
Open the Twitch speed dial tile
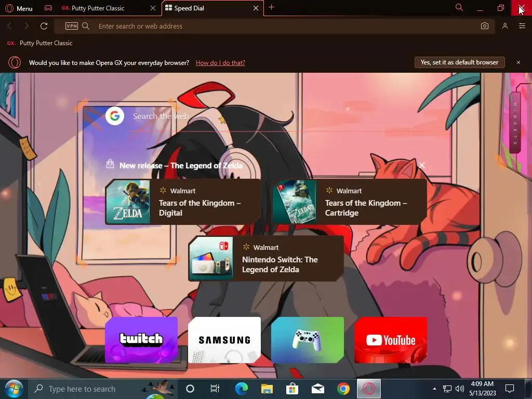click(x=141, y=340)
